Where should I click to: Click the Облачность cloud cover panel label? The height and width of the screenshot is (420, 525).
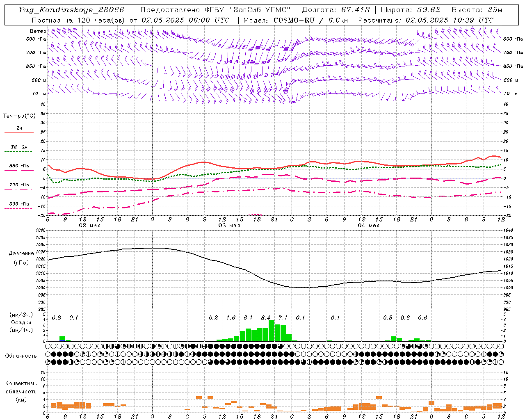[x=21, y=356]
